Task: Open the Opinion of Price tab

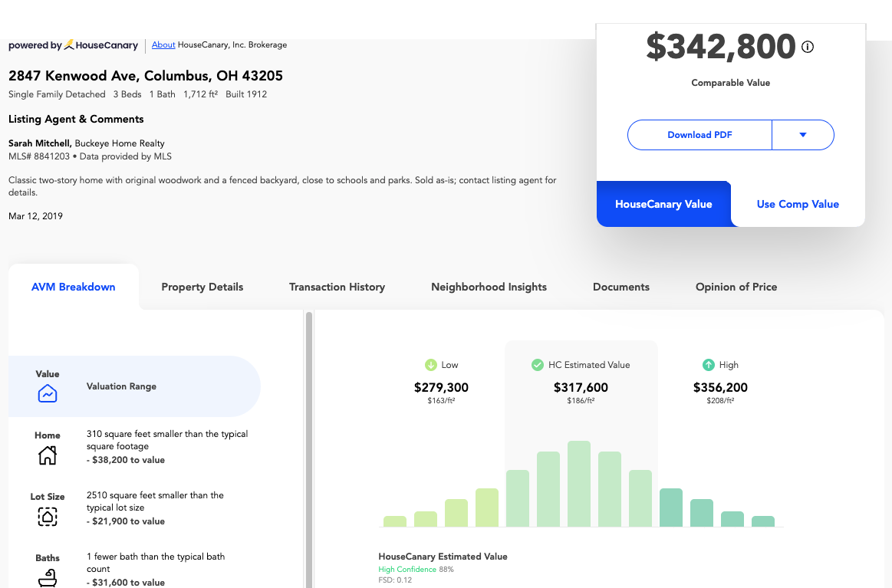Action: 736,287
